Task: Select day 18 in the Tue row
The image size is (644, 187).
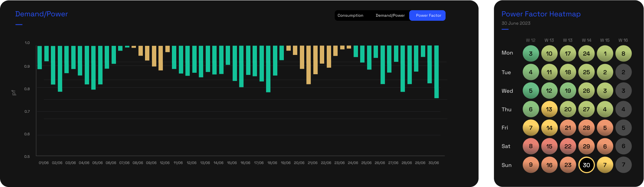Action: (568, 72)
